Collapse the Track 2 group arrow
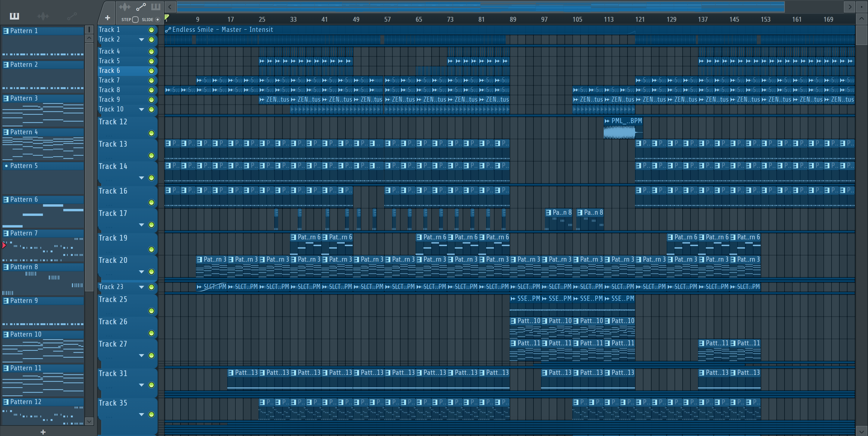The image size is (868, 436). (142, 40)
